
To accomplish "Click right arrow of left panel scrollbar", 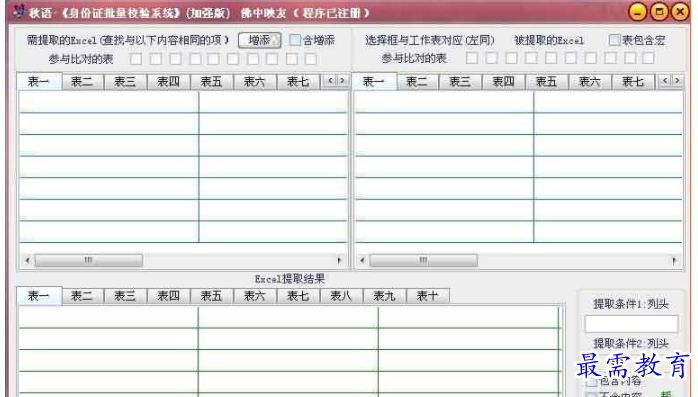I will click(340, 260).
